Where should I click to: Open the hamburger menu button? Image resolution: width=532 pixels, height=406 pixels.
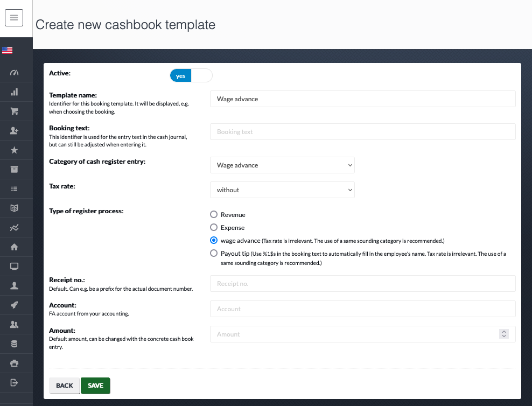coord(14,18)
